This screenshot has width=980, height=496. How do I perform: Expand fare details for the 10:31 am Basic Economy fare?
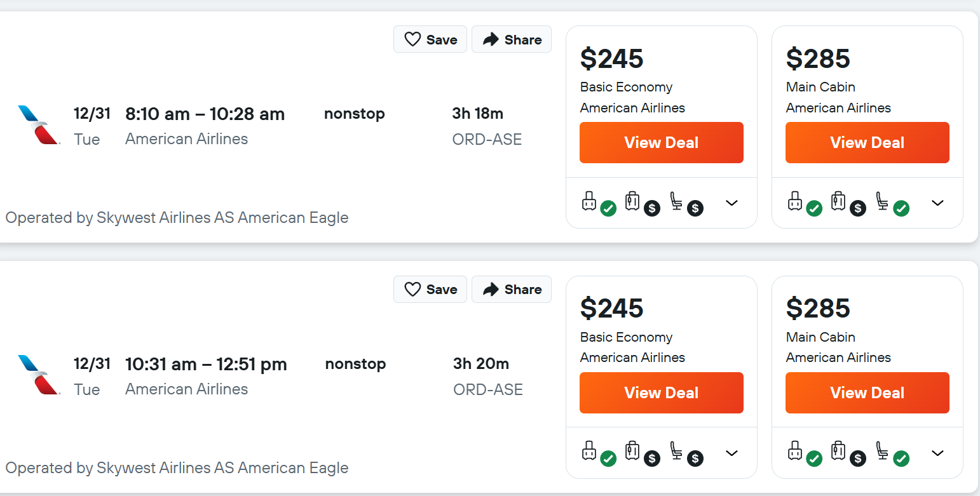732,453
